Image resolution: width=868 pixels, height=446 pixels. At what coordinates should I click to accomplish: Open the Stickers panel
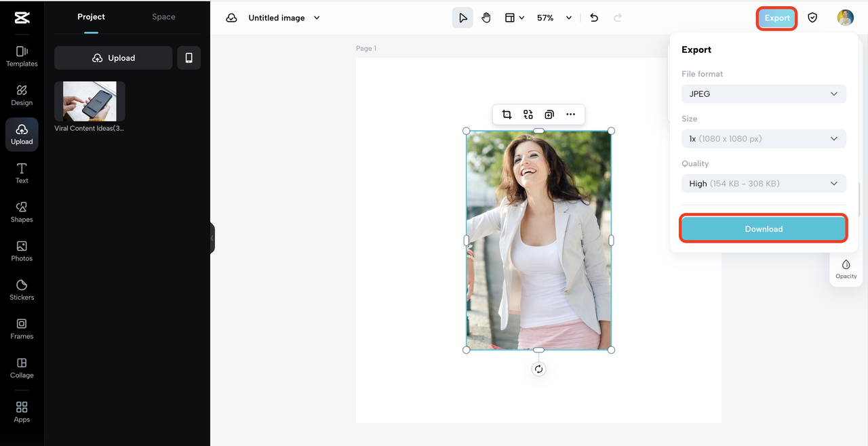[22, 290]
